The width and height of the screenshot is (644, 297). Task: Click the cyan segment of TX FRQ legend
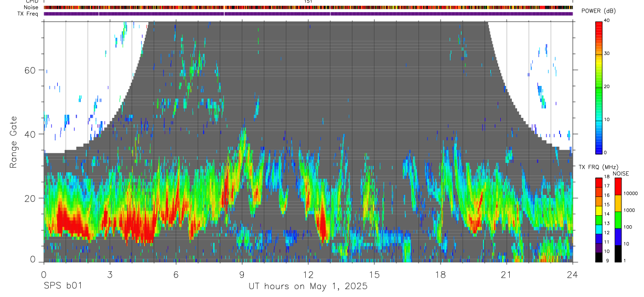coord(599,229)
